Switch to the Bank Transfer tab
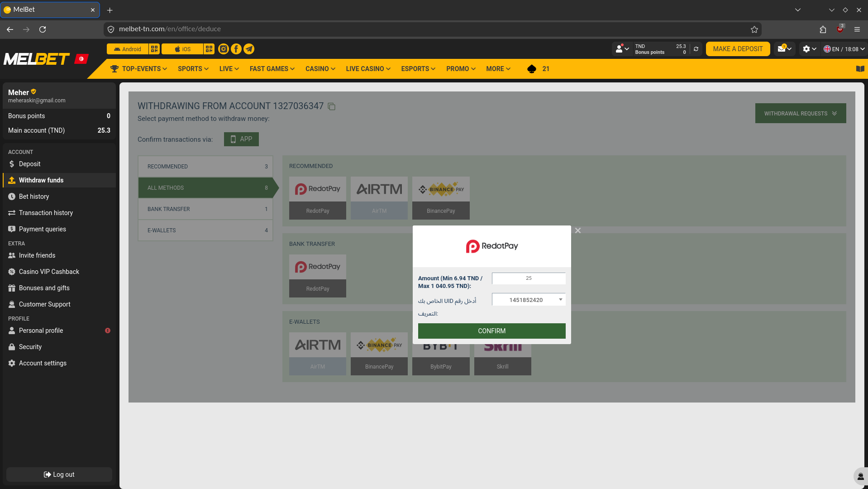 pyautogui.click(x=205, y=209)
